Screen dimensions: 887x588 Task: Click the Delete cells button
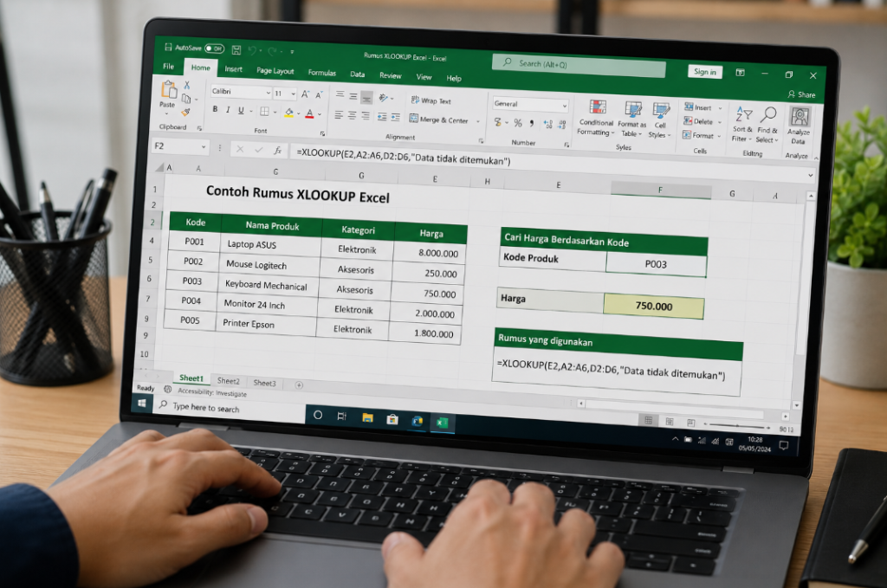coord(702,121)
